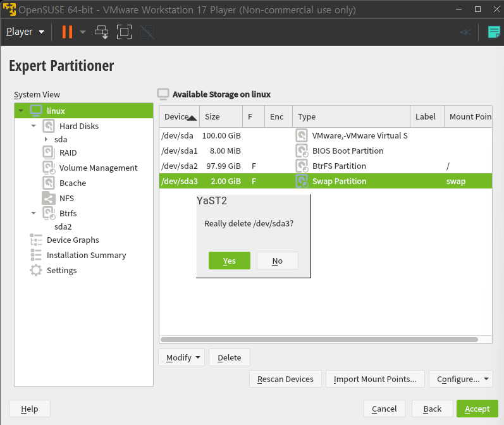Select the /dev/sda1 row
504x425 pixels.
coord(326,151)
